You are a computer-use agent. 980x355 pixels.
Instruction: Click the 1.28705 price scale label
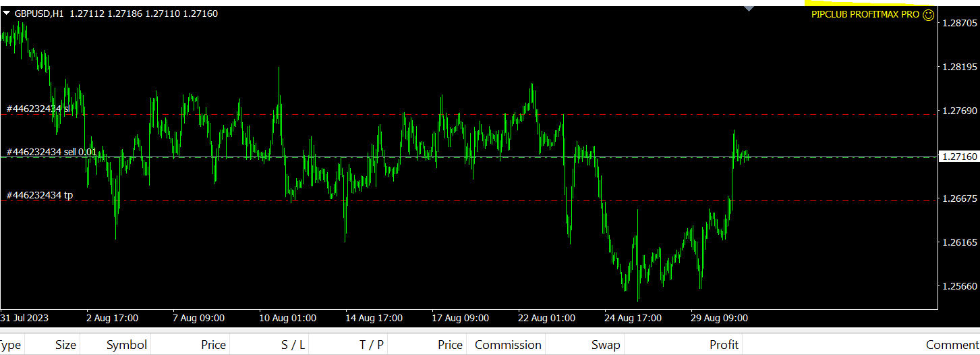point(959,23)
